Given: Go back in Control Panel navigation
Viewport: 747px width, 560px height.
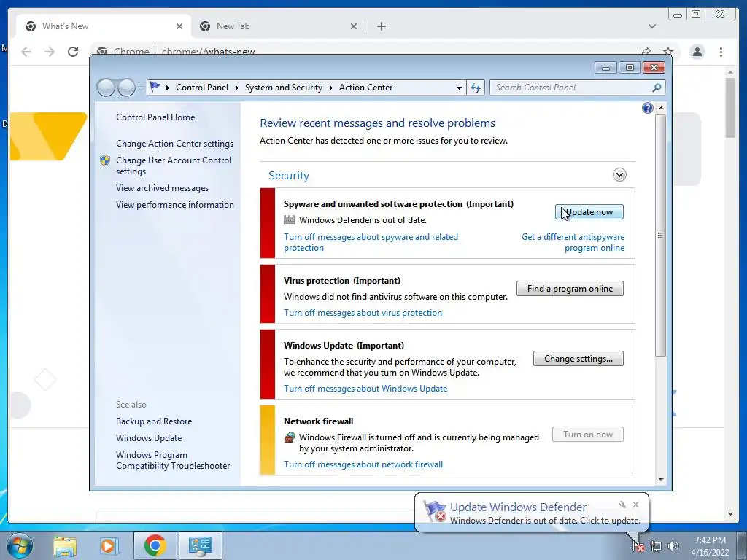Looking at the screenshot, I should [106, 87].
